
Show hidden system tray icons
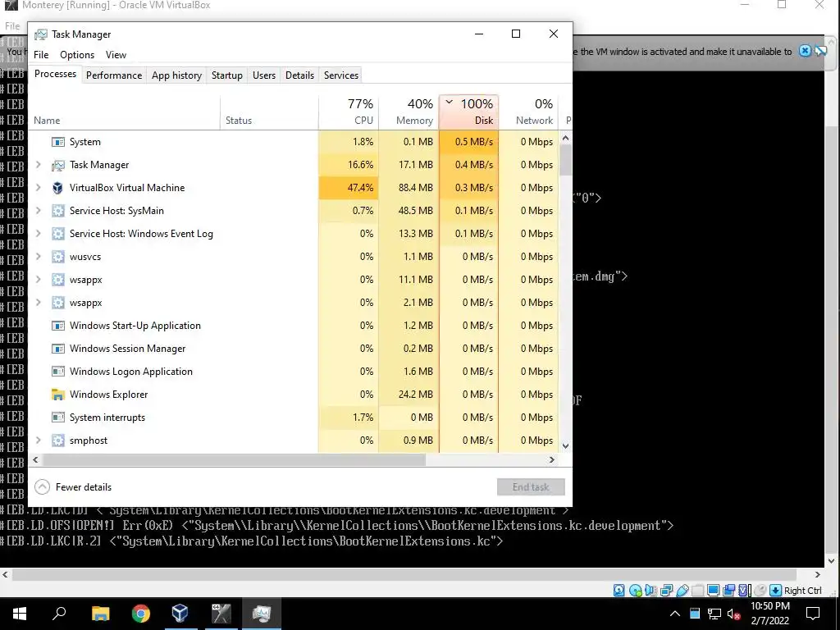click(675, 614)
